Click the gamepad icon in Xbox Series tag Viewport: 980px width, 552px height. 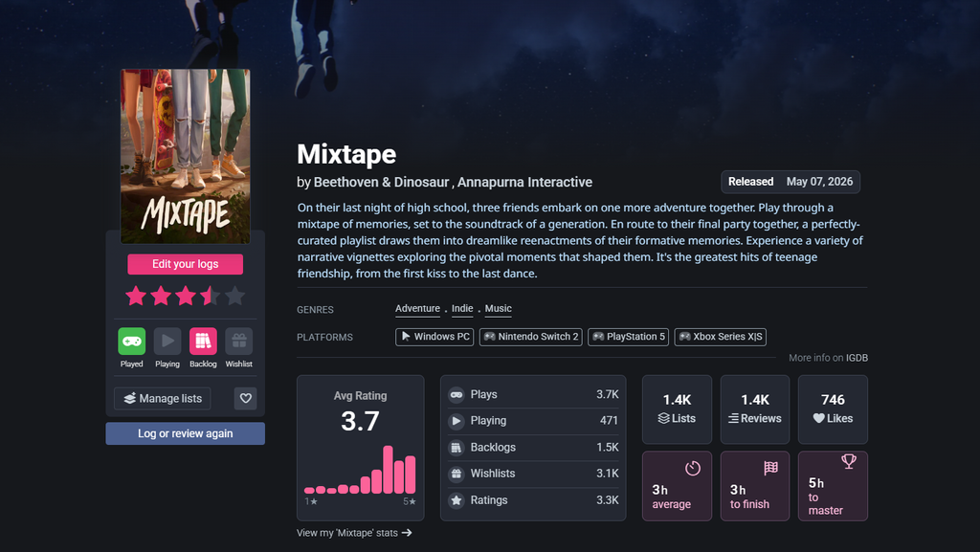click(685, 337)
